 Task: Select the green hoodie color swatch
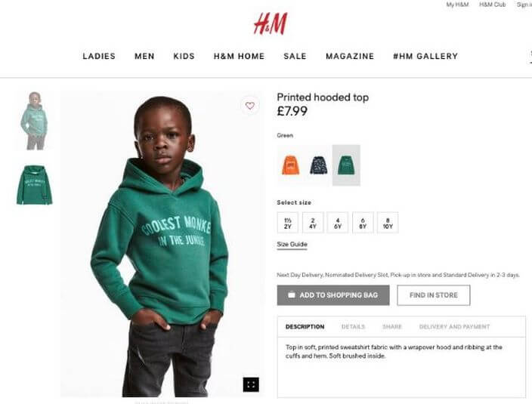tap(346, 165)
